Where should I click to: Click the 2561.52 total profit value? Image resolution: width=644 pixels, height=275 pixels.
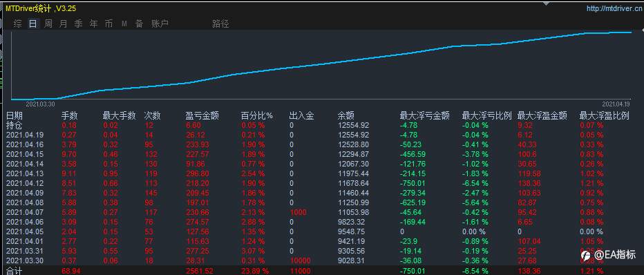point(200,271)
